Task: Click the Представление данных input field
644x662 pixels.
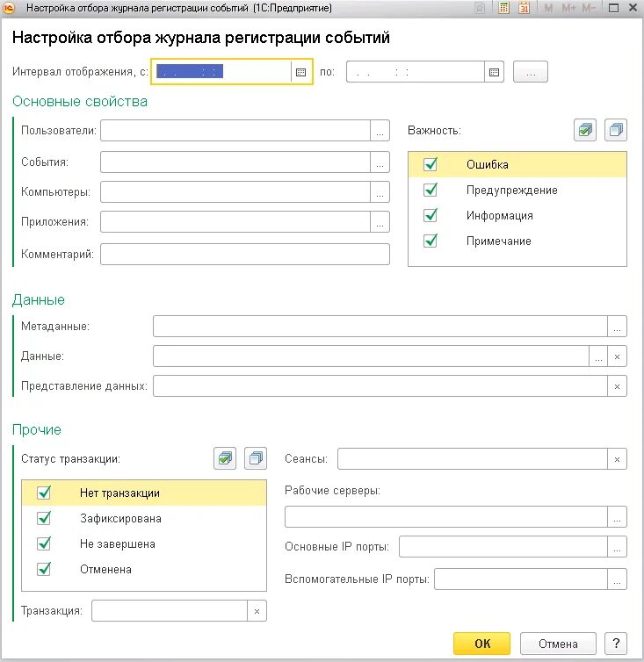Action: click(x=380, y=386)
